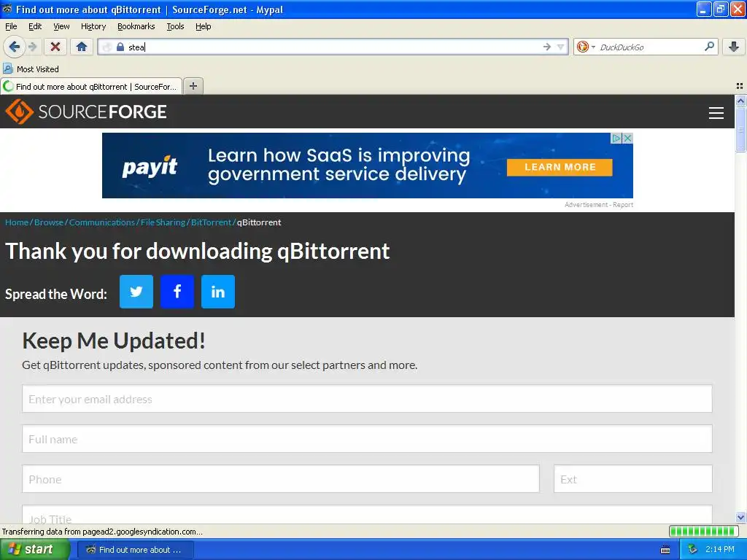Follow the Communications breadcrumb link
Viewport: 747px width, 560px height.
click(102, 222)
